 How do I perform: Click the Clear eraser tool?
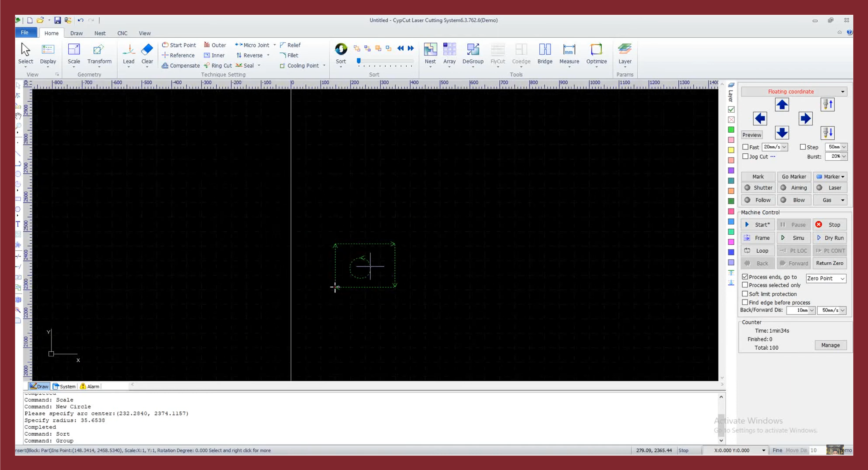tap(147, 50)
